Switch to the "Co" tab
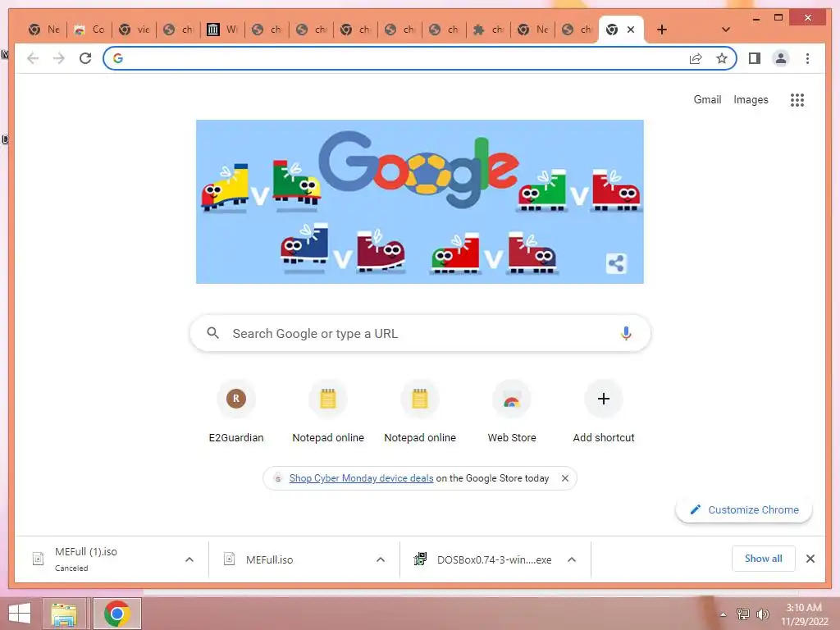The height and width of the screenshot is (630, 840). (89, 30)
